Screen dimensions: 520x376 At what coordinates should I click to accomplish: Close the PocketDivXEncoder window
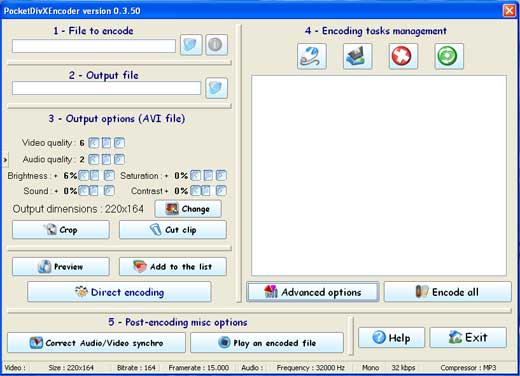pos(509,11)
